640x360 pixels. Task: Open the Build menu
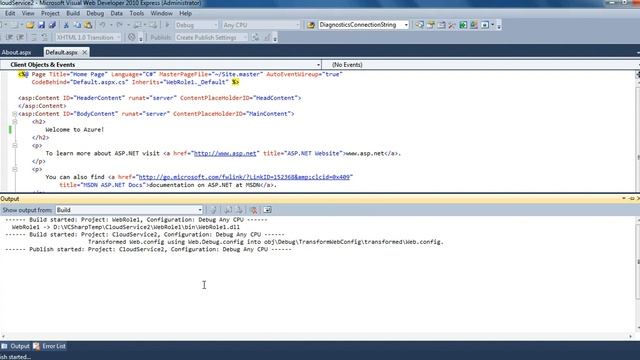(73, 13)
